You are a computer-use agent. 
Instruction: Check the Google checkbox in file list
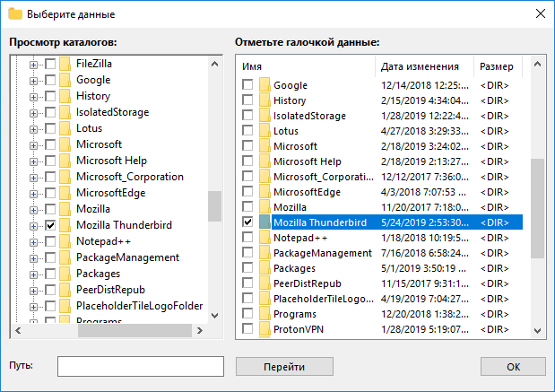tap(247, 84)
